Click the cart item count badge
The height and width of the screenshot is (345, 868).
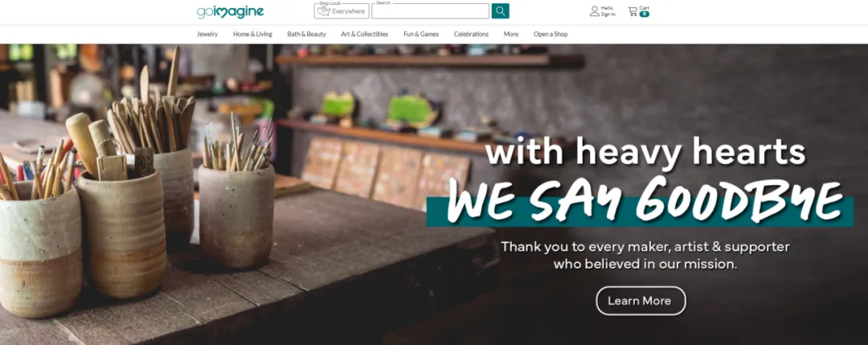[x=645, y=14]
